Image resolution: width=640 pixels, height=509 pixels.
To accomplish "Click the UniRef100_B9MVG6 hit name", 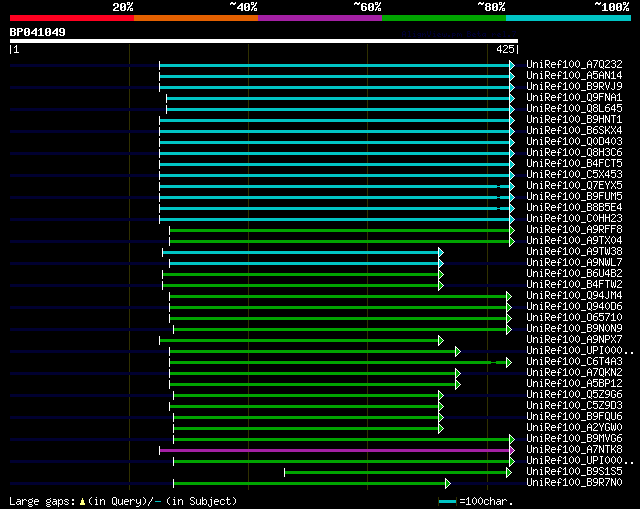I will coord(574,439).
